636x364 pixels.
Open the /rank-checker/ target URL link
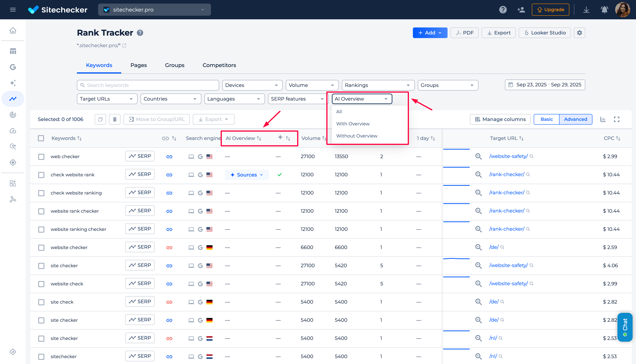507,174
